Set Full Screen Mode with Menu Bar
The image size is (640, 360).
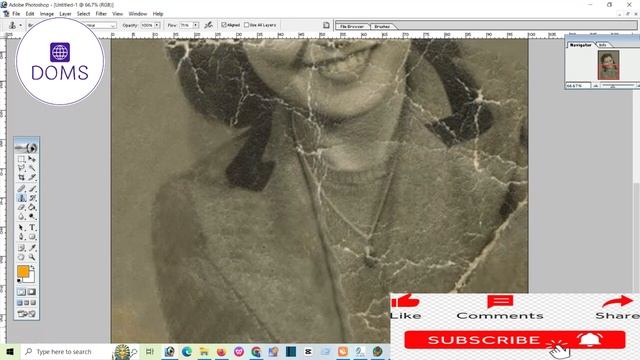(x=27, y=303)
